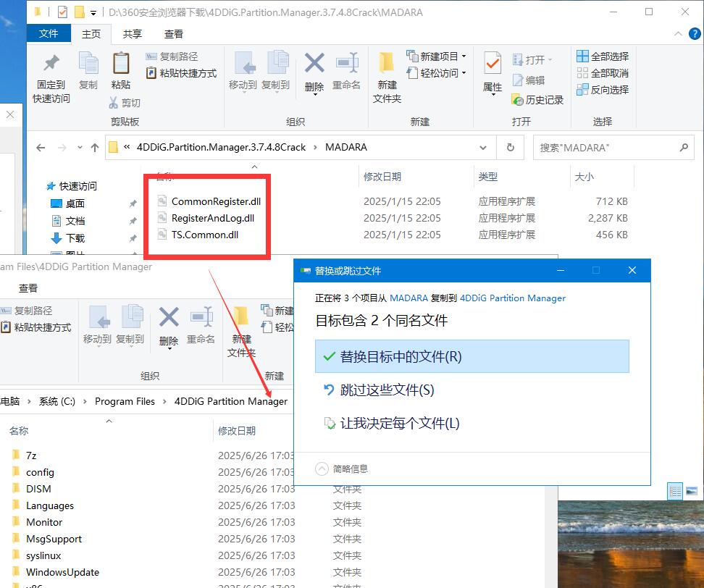Click Copy path (复制路径) in MADARA window ribbon

[x=172, y=56]
